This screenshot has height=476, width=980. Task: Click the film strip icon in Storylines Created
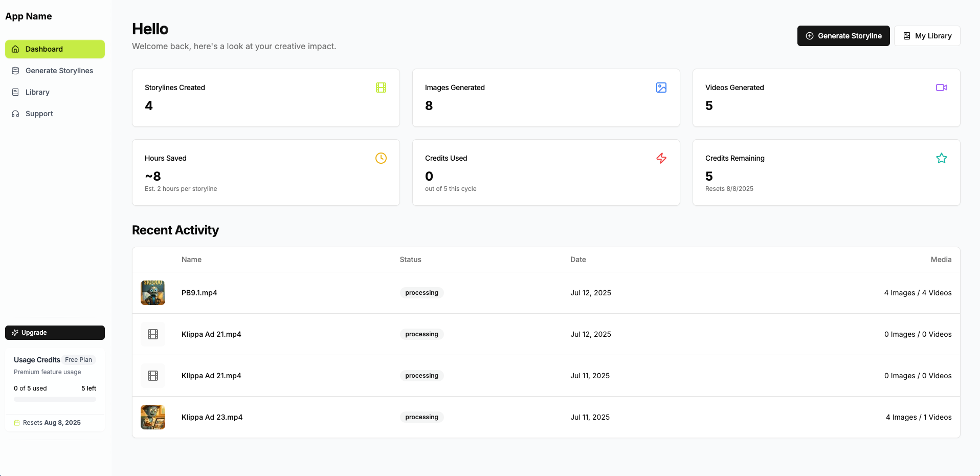pos(381,88)
